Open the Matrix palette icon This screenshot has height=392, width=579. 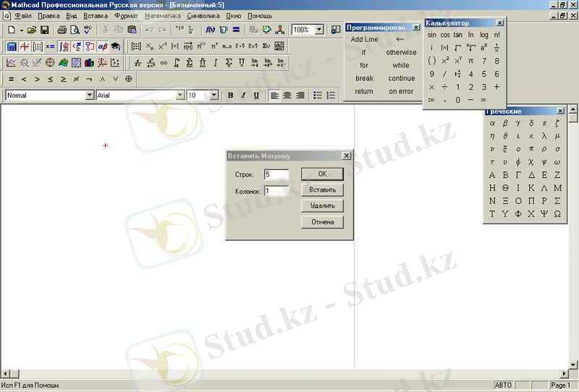click(38, 46)
